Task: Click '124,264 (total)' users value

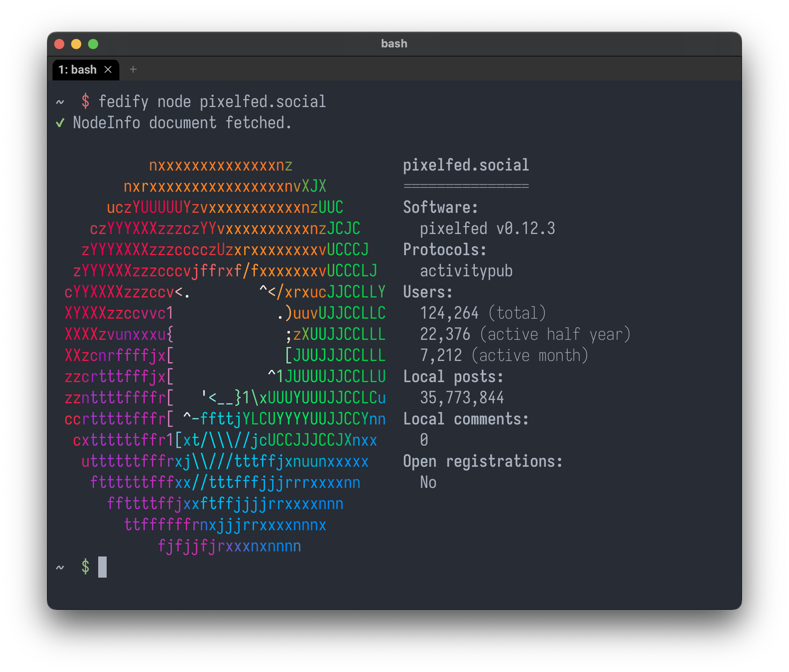Action: 483,314
